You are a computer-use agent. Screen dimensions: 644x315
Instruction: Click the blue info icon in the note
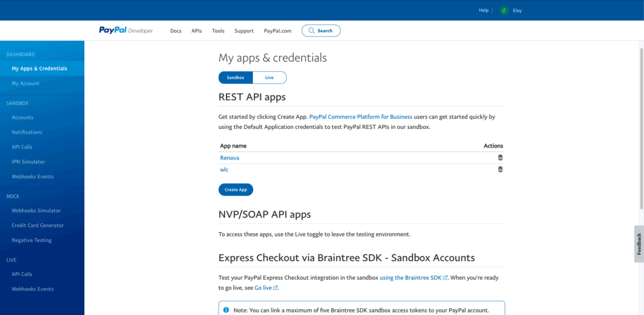tap(226, 310)
